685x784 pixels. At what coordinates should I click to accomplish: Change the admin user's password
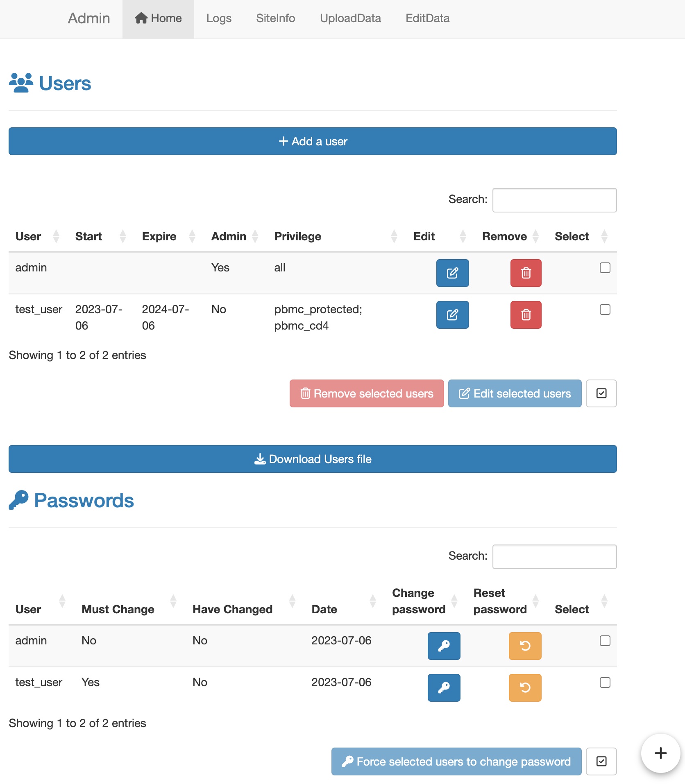(444, 646)
